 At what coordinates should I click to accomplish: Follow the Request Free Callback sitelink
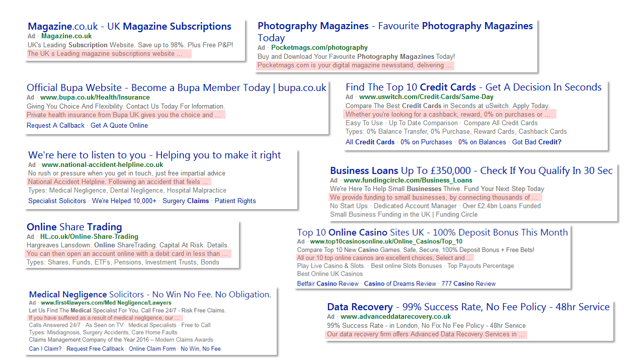pyautogui.click(x=95, y=349)
